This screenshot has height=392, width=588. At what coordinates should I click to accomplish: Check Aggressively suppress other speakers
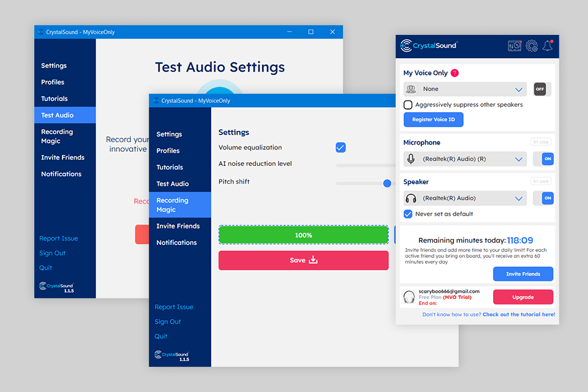tap(408, 105)
